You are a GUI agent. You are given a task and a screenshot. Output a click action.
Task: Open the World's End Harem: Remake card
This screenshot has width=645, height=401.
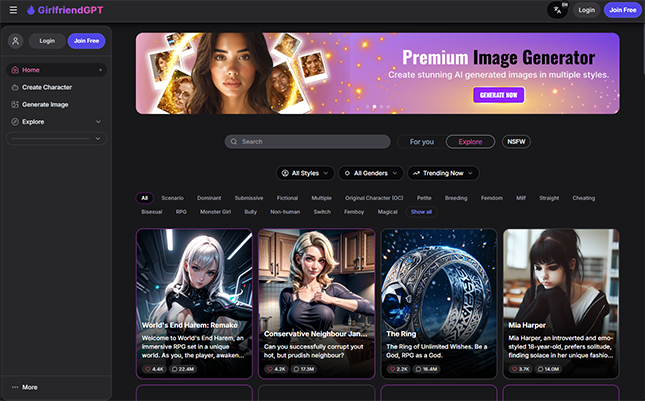click(x=194, y=304)
